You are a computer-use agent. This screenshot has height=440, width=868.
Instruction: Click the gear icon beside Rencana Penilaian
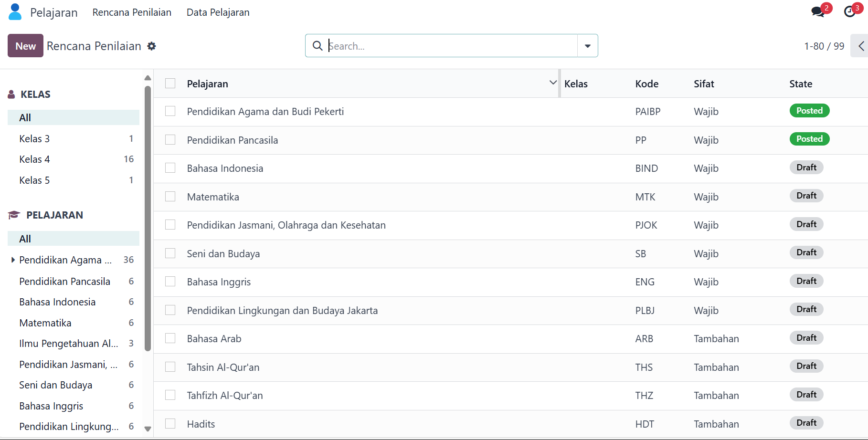[151, 46]
